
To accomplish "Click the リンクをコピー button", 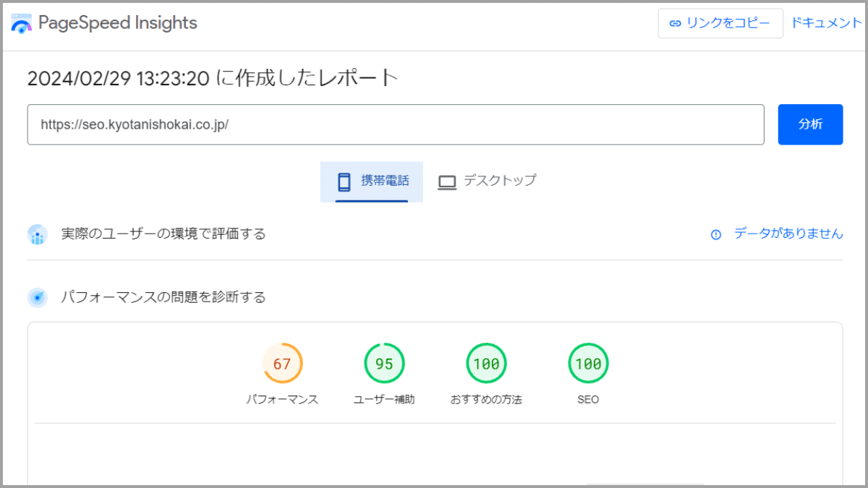I will tap(720, 23).
